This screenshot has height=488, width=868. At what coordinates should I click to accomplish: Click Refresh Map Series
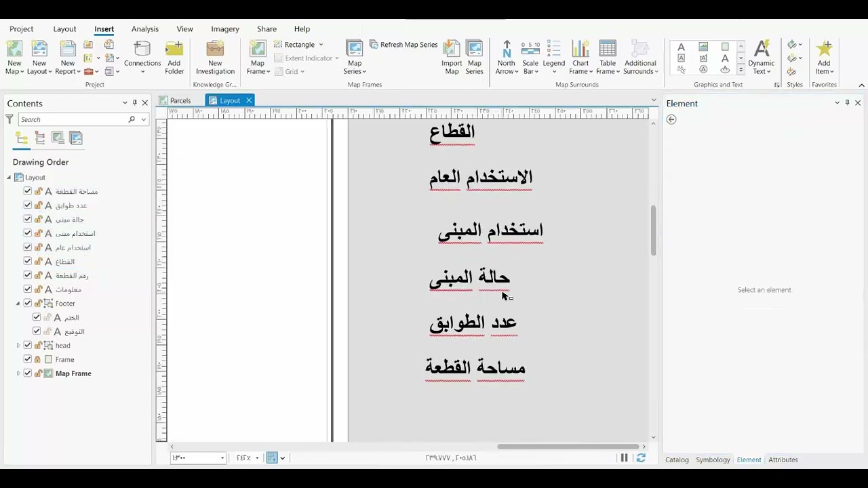tap(403, 45)
